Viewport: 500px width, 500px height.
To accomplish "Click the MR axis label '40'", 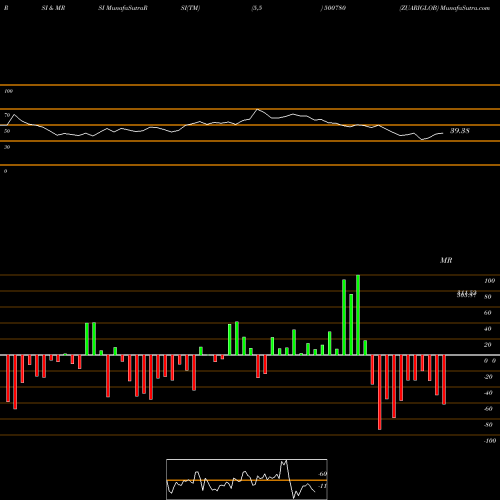I will pos(488,329).
